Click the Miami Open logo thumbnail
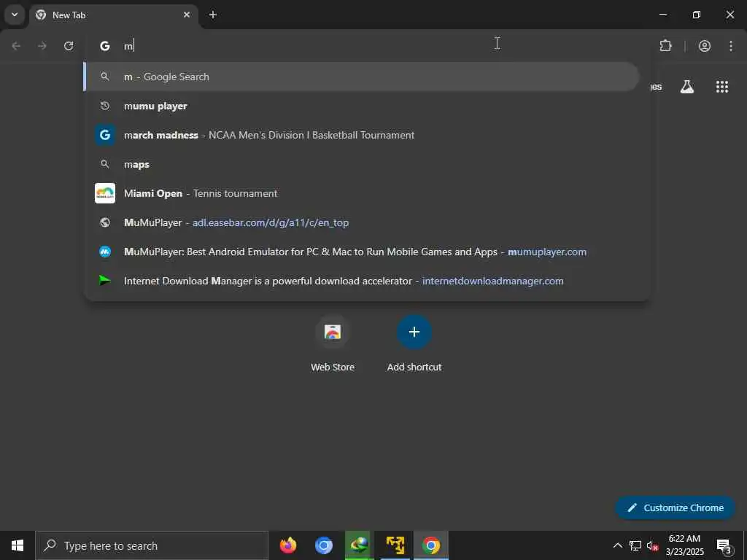 point(105,193)
